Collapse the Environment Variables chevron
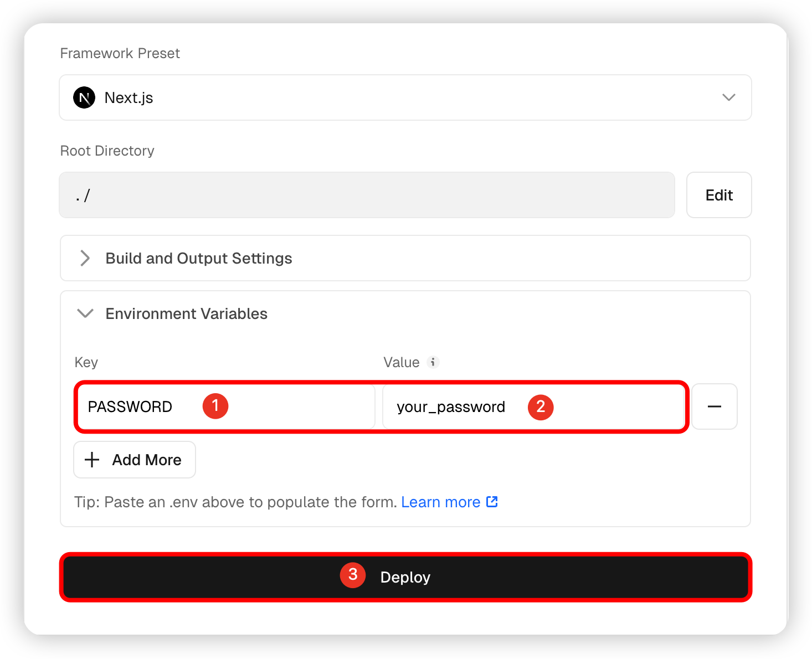 tap(85, 313)
